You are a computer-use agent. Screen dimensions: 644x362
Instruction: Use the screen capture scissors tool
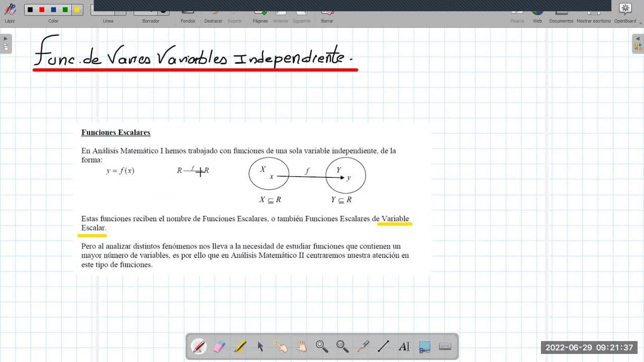[x=425, y=346]
